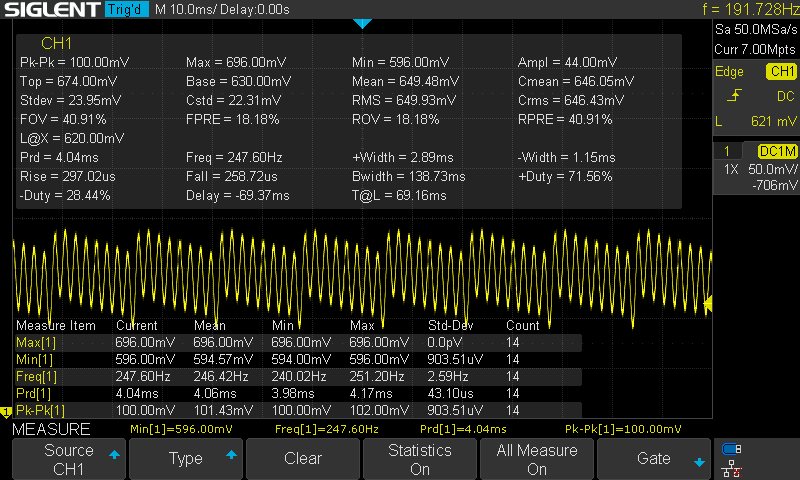Click the 1X probe attenuation label

[x=731, y=169]
